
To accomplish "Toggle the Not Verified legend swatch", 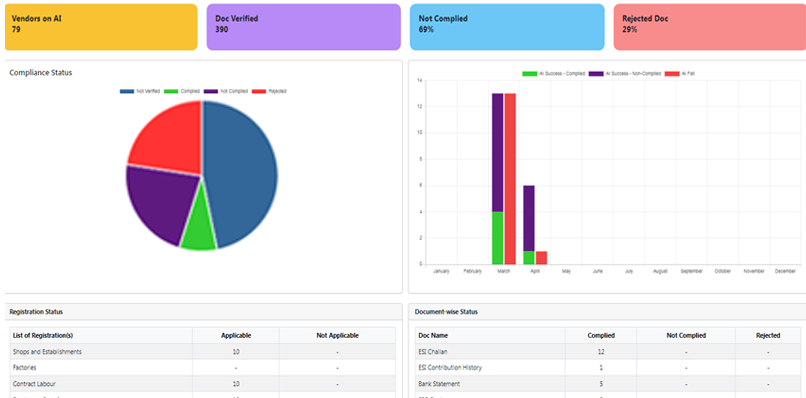I will coord(126,91).
